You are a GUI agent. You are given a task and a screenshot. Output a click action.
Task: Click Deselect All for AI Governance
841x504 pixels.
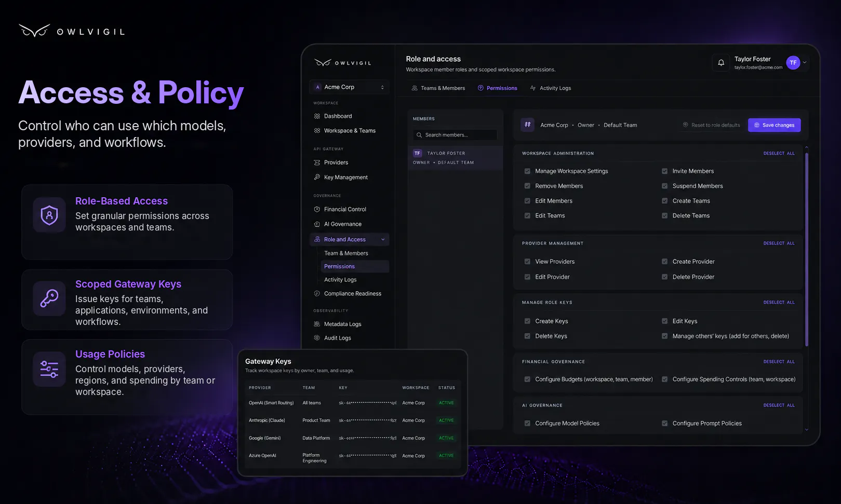(x=779, y=405)
